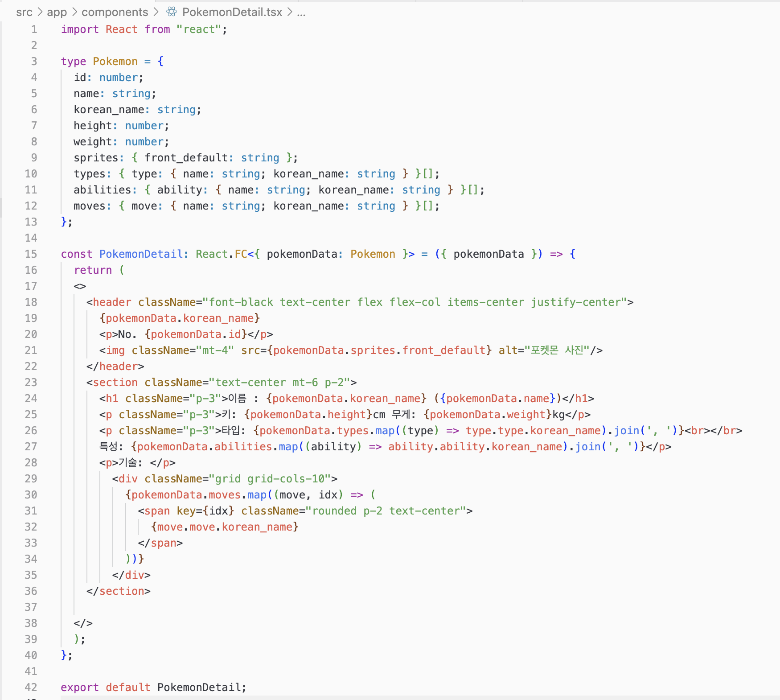Click the 'PokemonDetail' const name
Viewport: 780px width, 700px height.
(141, 254)
